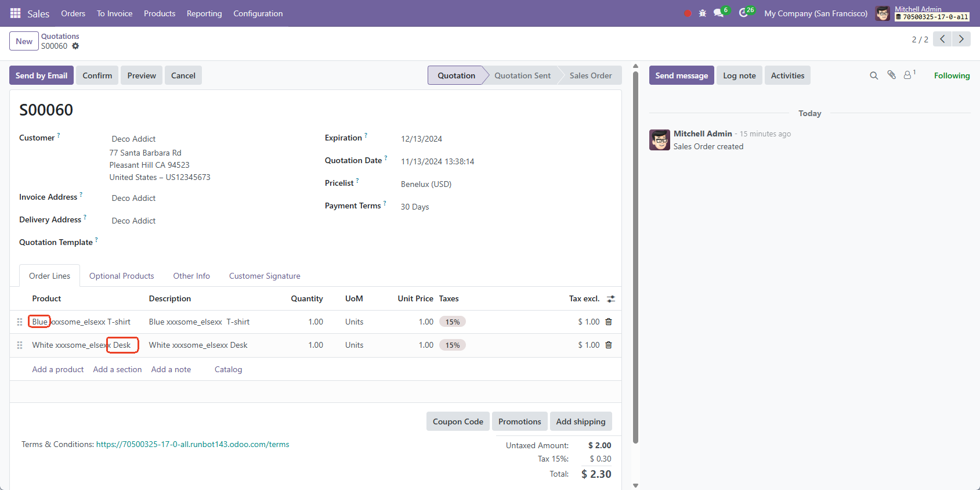Open the Terms & Conditions link
The height and width of the screenshot is (490, 980).
click(193, 444)
